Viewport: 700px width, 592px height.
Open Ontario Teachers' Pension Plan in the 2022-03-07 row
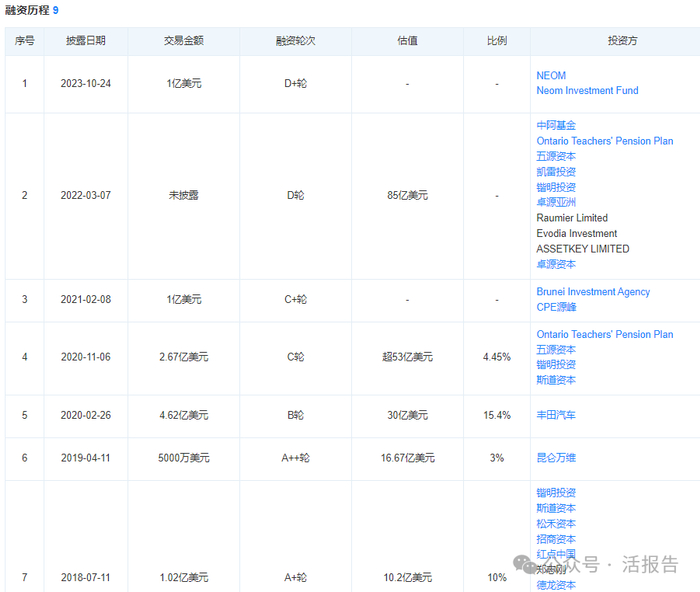coord(604,141)
